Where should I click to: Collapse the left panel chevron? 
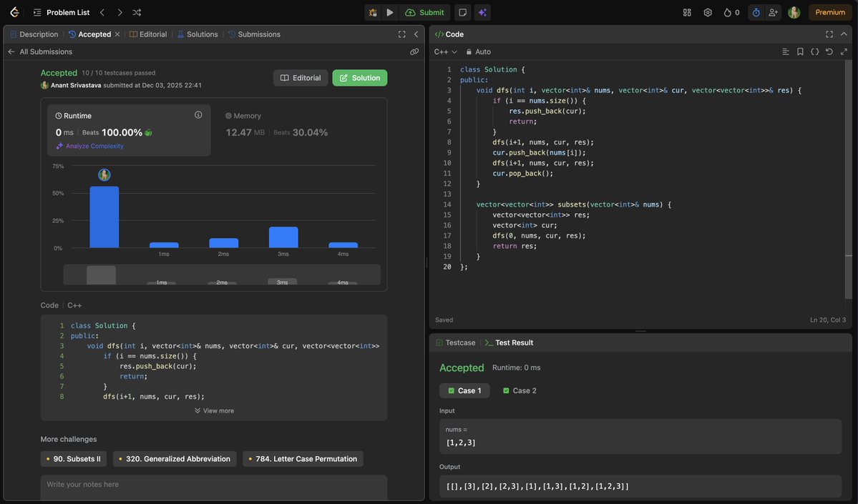416,34
